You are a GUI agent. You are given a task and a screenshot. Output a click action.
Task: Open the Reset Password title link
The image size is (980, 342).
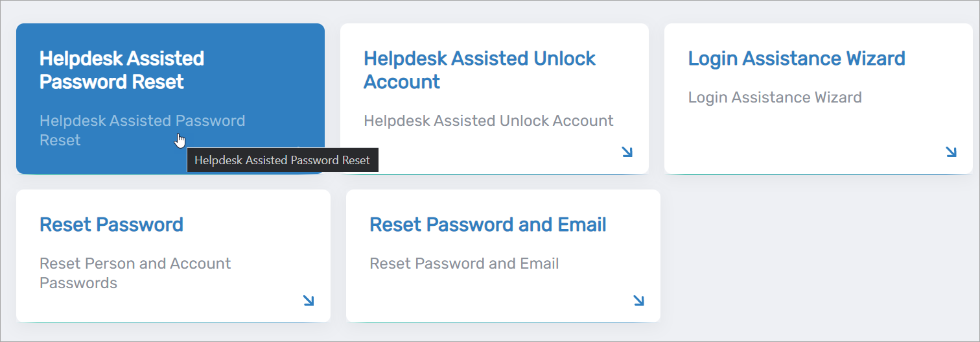tap(111, 225)
